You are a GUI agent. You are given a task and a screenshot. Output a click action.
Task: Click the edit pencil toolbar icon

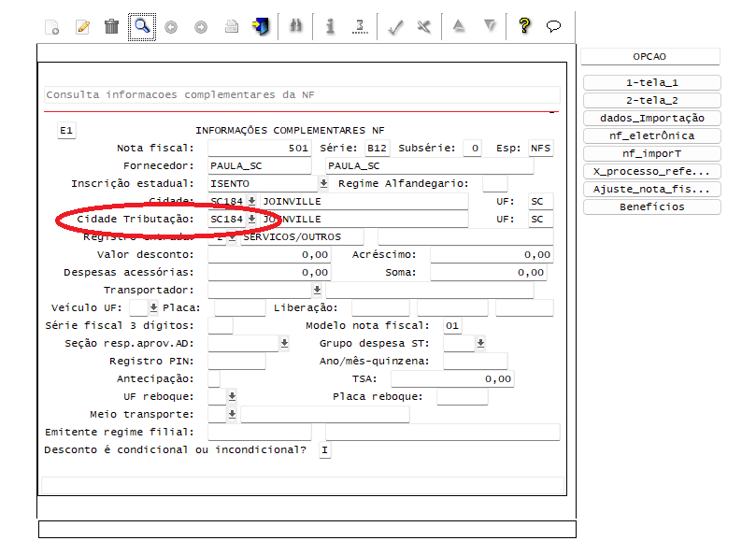(82, 27)
